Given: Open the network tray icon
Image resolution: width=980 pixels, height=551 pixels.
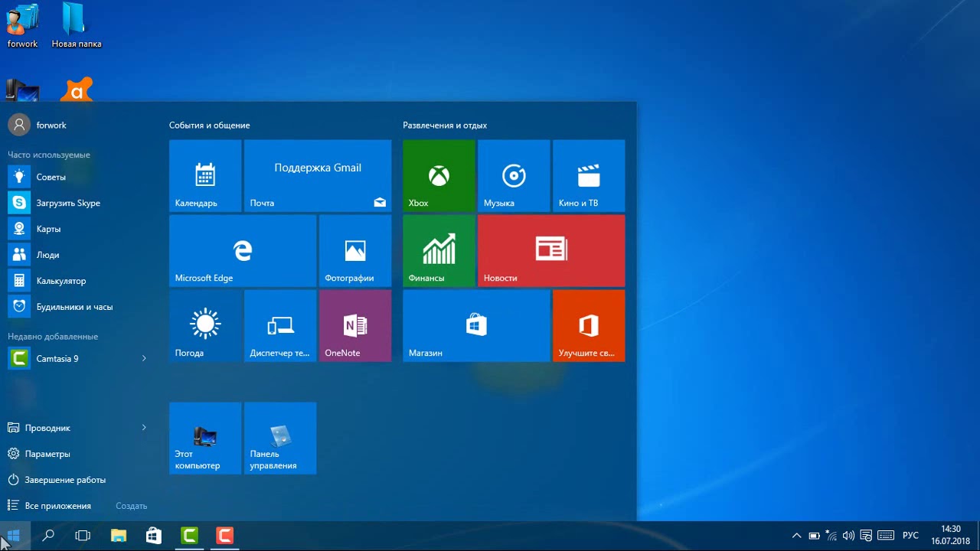Looking at the screenshot, I should coord(831,536).
